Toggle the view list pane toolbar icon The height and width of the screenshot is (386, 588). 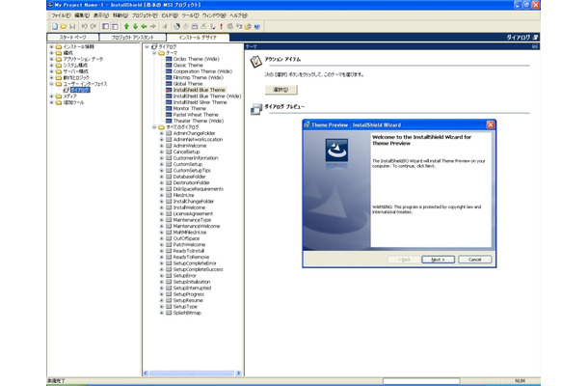click(x=105, y=26)
